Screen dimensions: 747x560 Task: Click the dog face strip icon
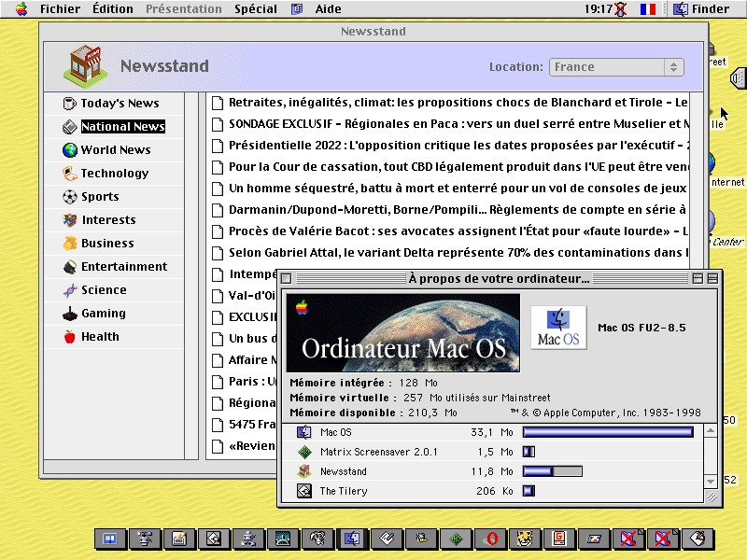[317, 539]
